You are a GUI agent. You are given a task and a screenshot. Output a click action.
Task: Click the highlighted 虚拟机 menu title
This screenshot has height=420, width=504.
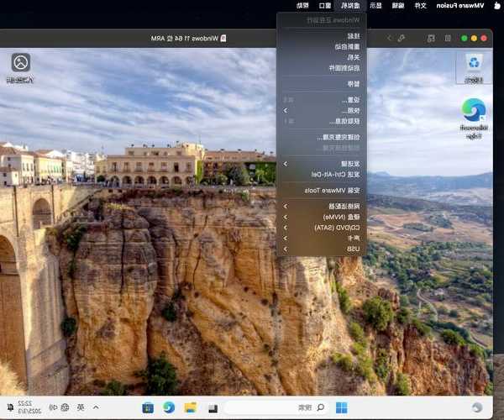(x=350, y=6)
